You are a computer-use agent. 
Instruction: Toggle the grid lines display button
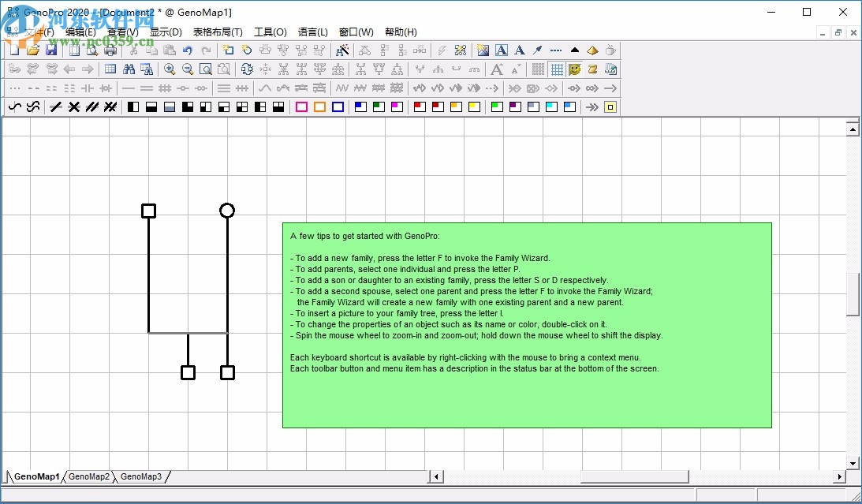pos(557,69)
